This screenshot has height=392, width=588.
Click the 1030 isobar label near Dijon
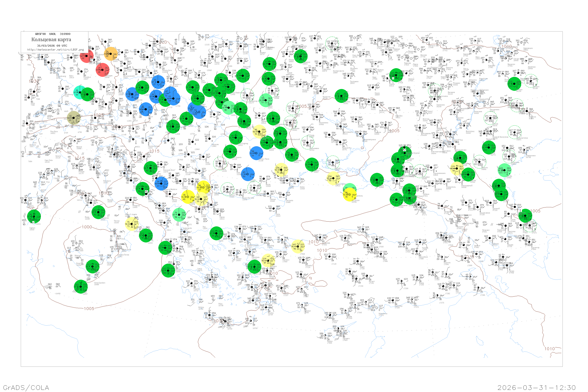pyautogui.click(x=34, y=81)
